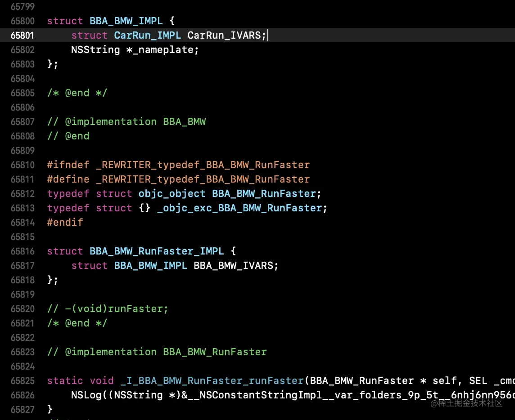Click the // @end comment on line 65808
Screen dimensions: 515x420
coord(68,136)
